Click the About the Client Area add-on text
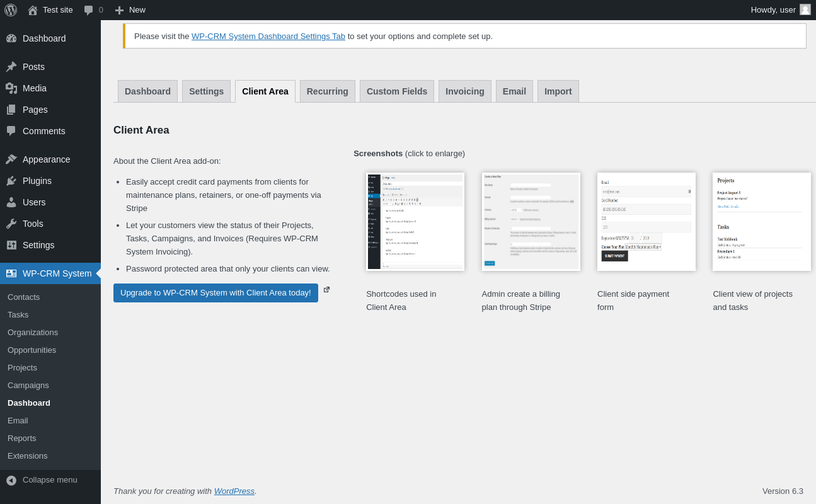This screenshot has width=816, height=504. [167, 161]
